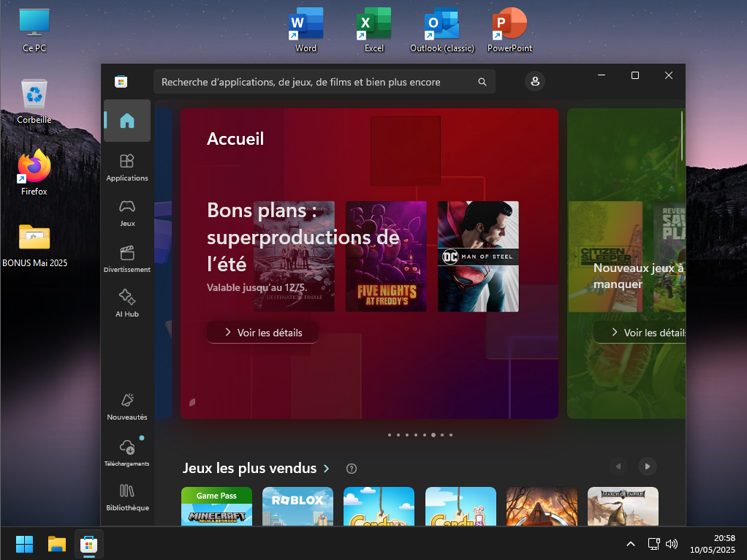Click Voir les détails on Bons plans banner
Screen dimensions: 747x560
(x=262, y=333)
